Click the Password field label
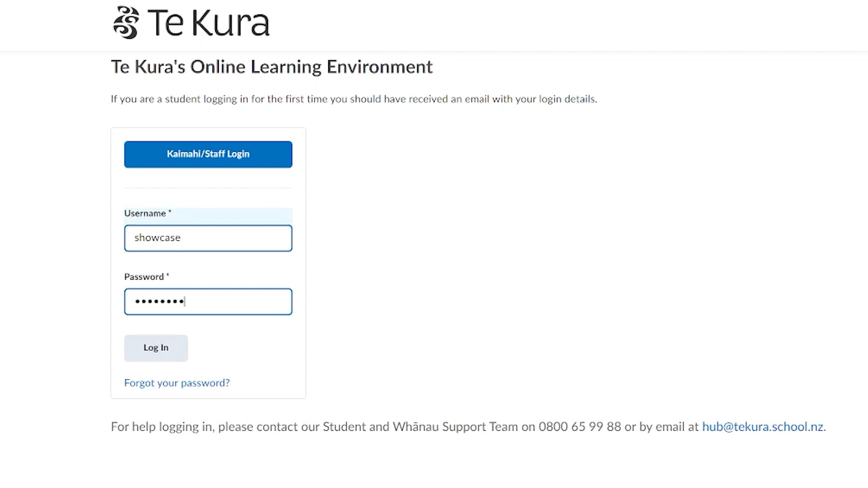 coord(144,277)
